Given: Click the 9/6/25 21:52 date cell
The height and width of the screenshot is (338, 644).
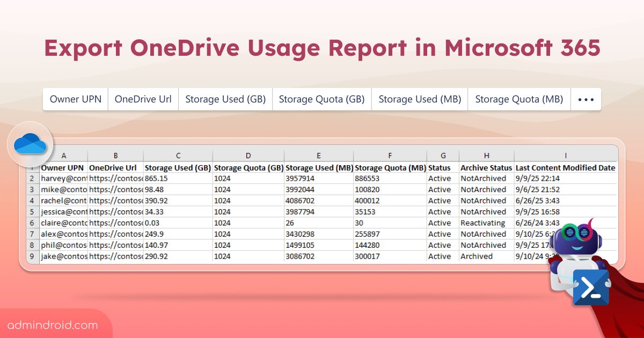Looking at the screenshot, I should click(x=565, y=189).
